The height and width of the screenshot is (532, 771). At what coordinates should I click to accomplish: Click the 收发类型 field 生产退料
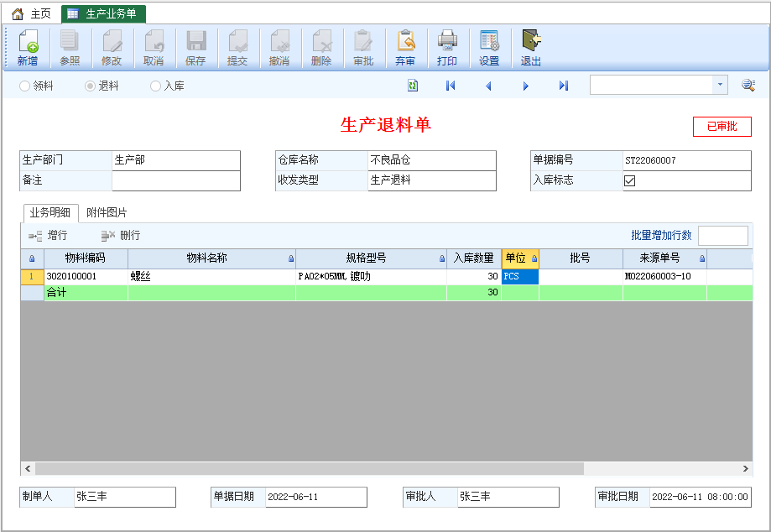tap(432, 181)
